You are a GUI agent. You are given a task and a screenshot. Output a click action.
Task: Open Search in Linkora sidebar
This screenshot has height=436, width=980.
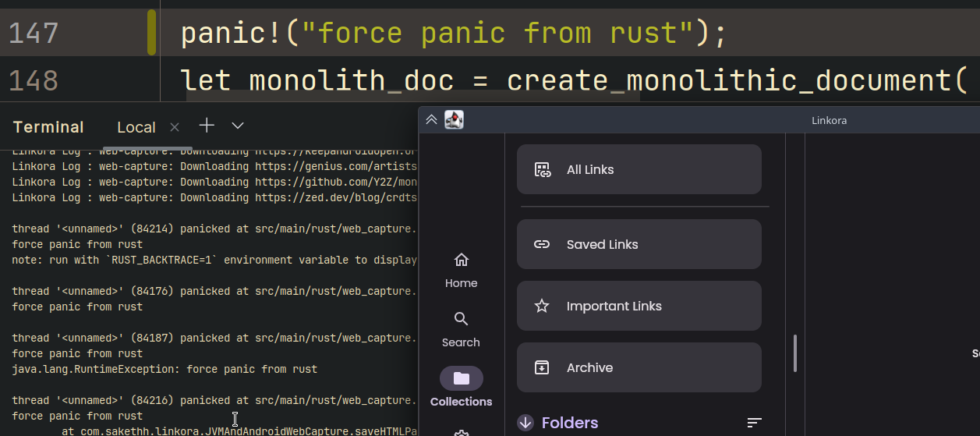pyautogui.click(x=461, y=329)
